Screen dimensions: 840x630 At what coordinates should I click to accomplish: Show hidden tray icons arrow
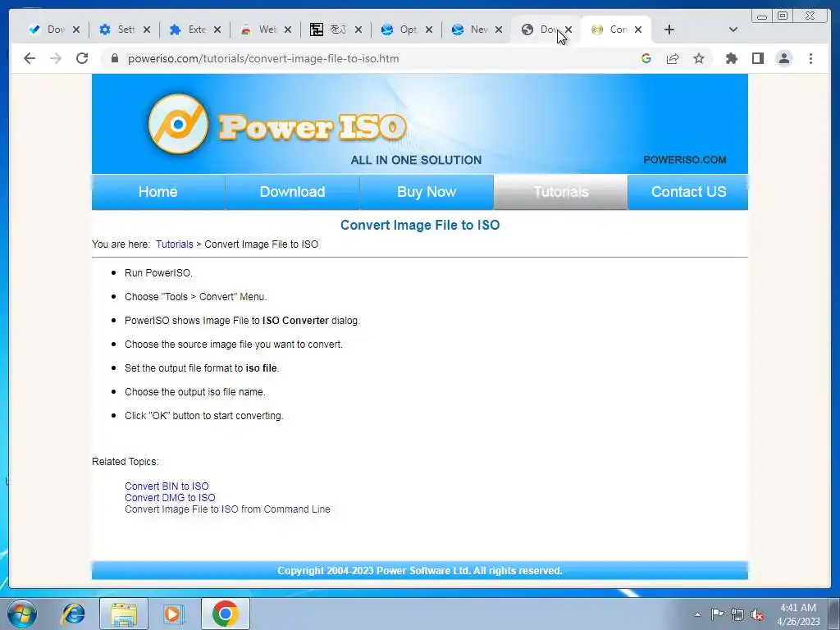(x=697, y=614)
